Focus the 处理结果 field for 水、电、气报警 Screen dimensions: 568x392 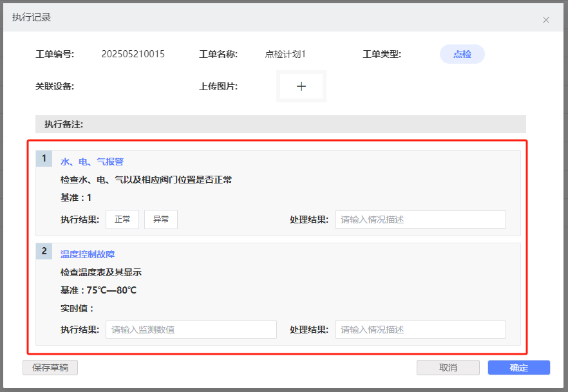point(420,219)
